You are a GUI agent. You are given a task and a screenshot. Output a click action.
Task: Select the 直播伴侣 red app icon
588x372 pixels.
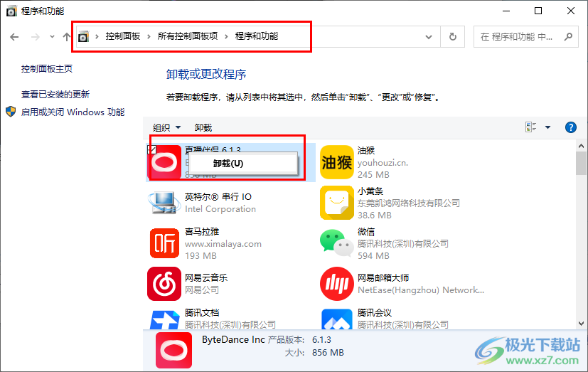(165, 163)
